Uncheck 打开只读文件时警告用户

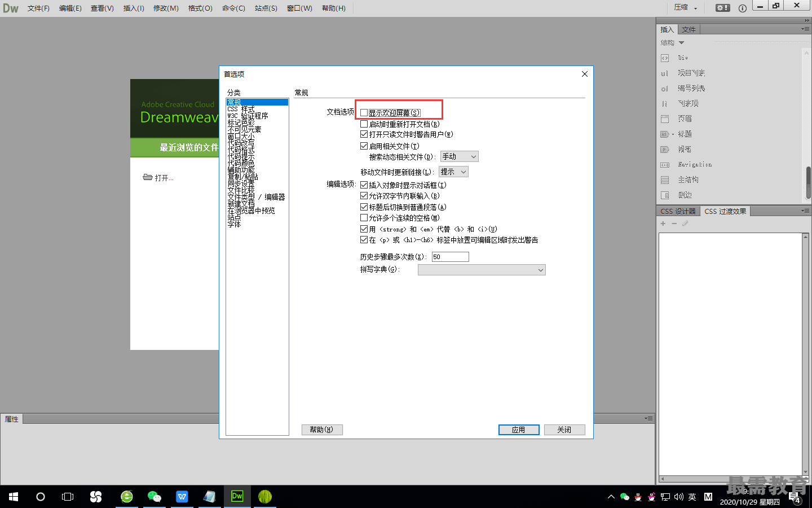[x=364, y=134]
